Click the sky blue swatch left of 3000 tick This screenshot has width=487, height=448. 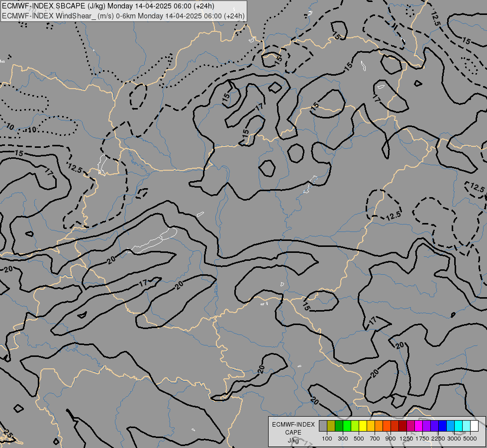451,426
